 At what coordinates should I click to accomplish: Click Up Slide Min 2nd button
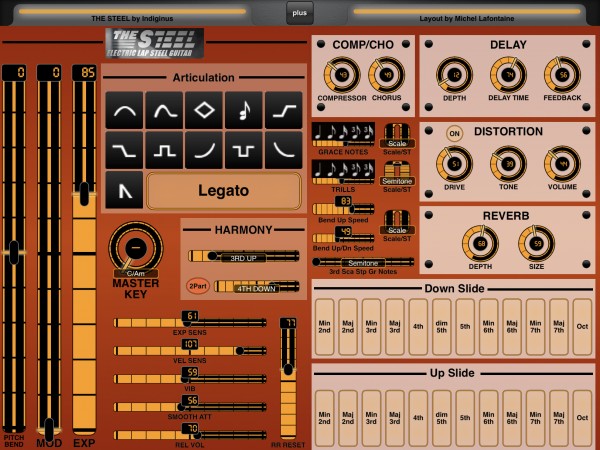point(324,418)
